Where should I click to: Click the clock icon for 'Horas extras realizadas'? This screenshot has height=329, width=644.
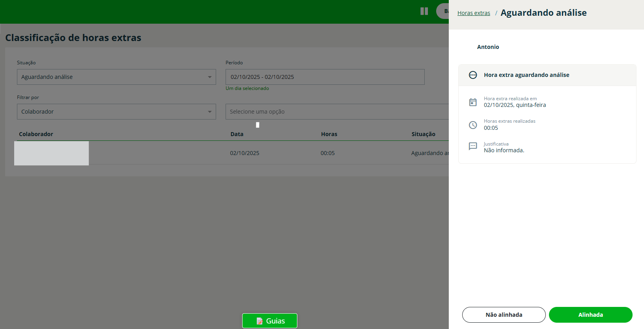click(472, 125)
